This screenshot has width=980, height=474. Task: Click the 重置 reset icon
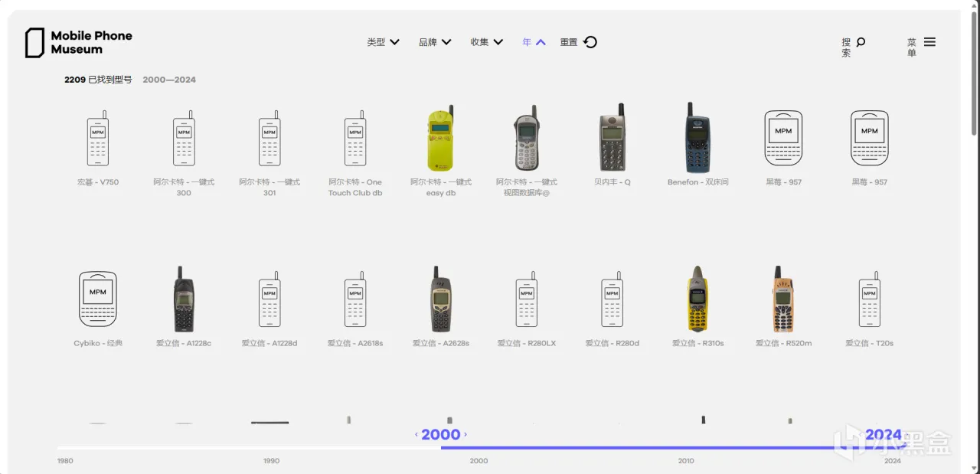pos(590,42)
